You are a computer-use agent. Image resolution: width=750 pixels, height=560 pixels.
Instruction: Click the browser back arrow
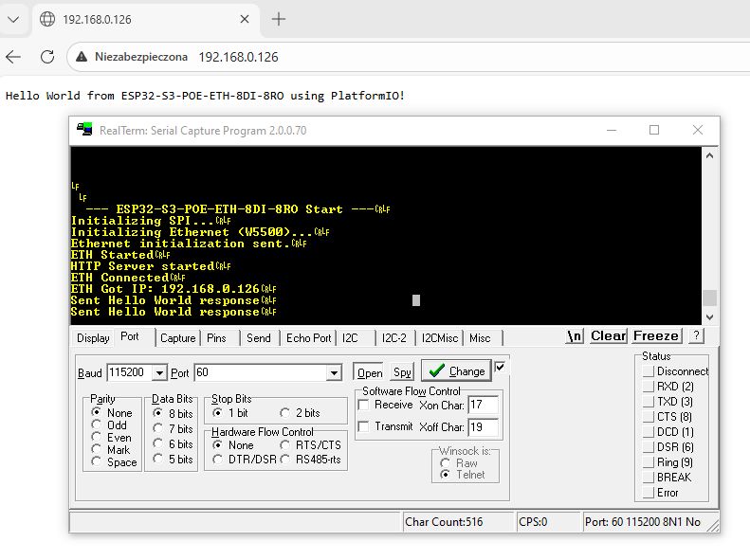coord(13,57)
